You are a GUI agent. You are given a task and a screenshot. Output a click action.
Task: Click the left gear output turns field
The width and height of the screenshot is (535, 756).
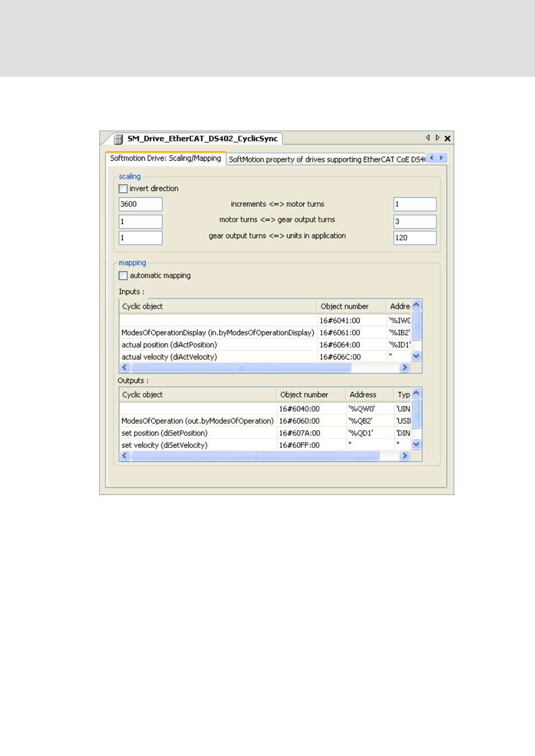[141, 238]
